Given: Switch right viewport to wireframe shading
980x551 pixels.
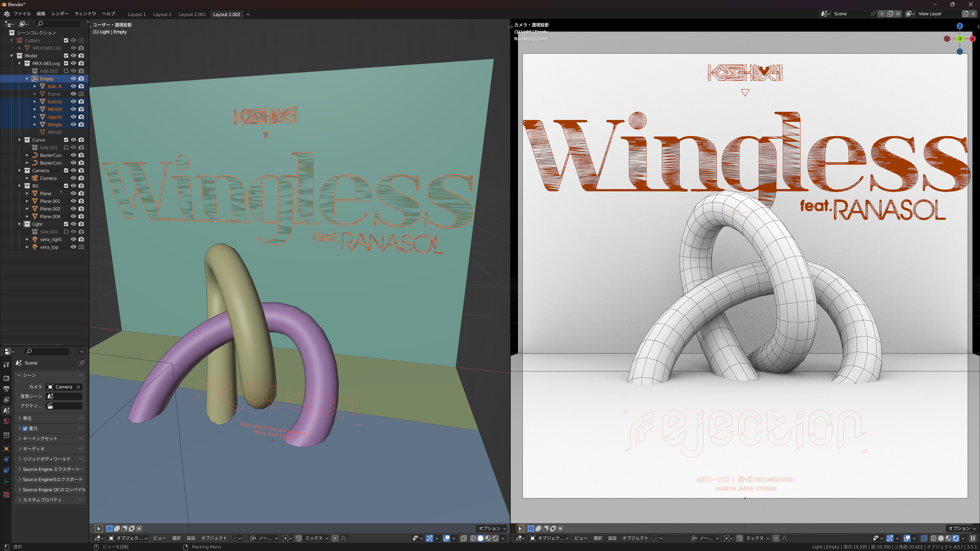Looking at the screenshot, I should 934,538.
